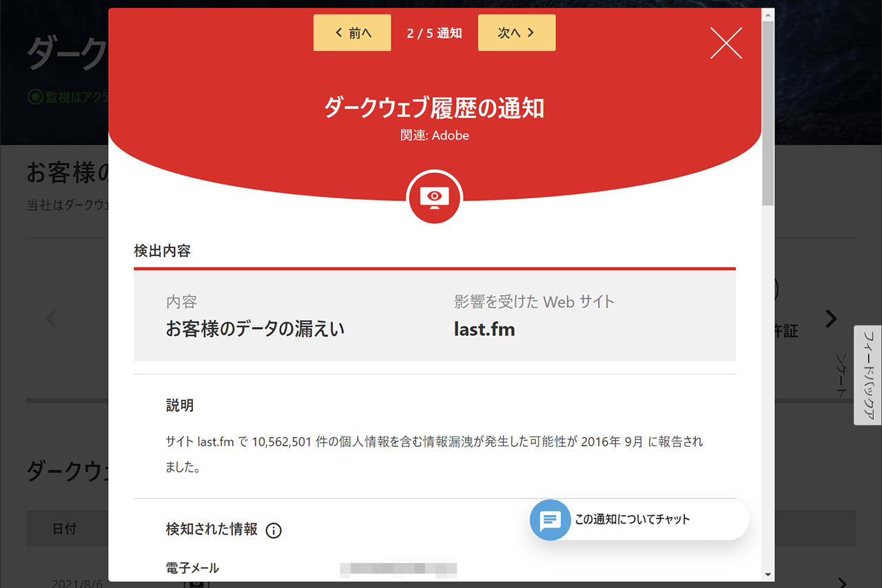
Task: Click the dialog scrollbar down arrow
Action: pyautogui.click(x=768, y=574)
